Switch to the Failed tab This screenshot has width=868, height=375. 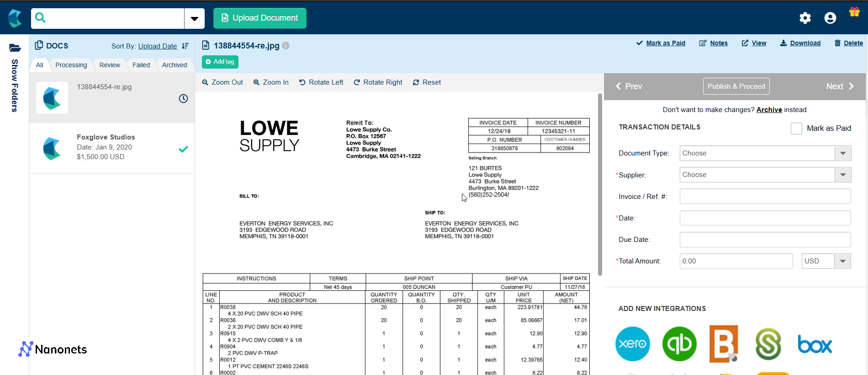pos(141,65)
